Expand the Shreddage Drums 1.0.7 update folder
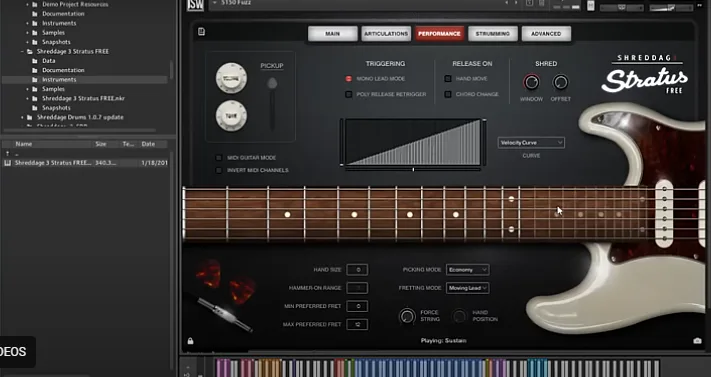The height and width of the screenshot is (377, 711). coord(22,118)
